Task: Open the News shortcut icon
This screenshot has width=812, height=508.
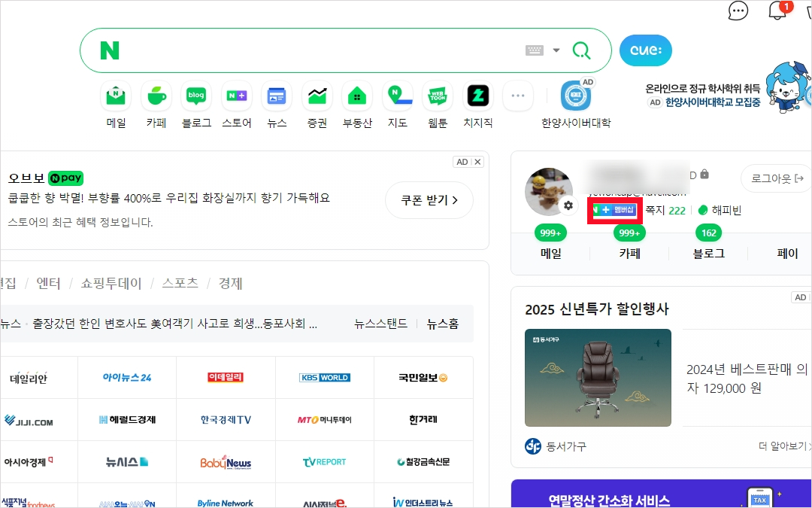Action: click(x=277, y=96)
